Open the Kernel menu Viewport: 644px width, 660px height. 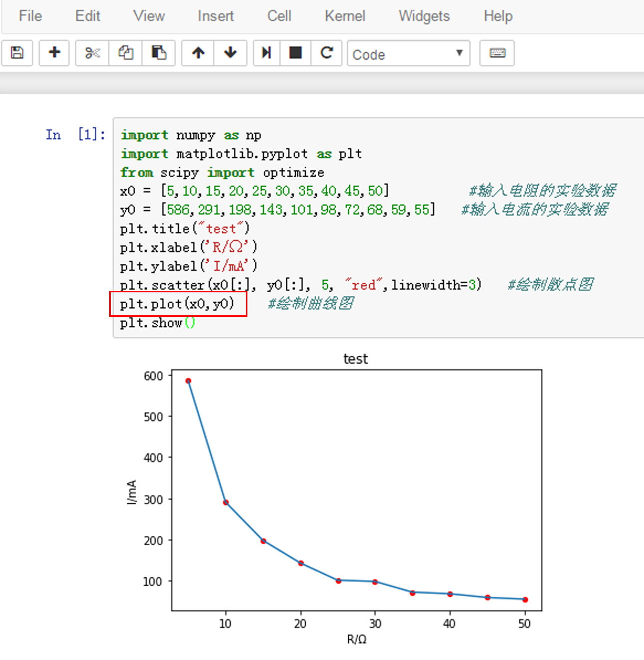click(x=345, y=16)
